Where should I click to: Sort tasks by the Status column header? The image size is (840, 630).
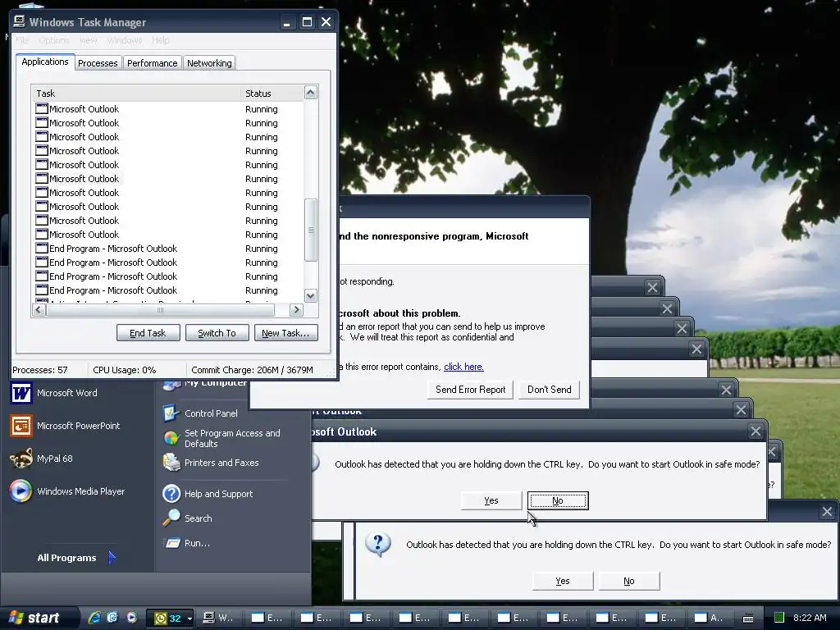pyautogui.click(x=272, y=94)
